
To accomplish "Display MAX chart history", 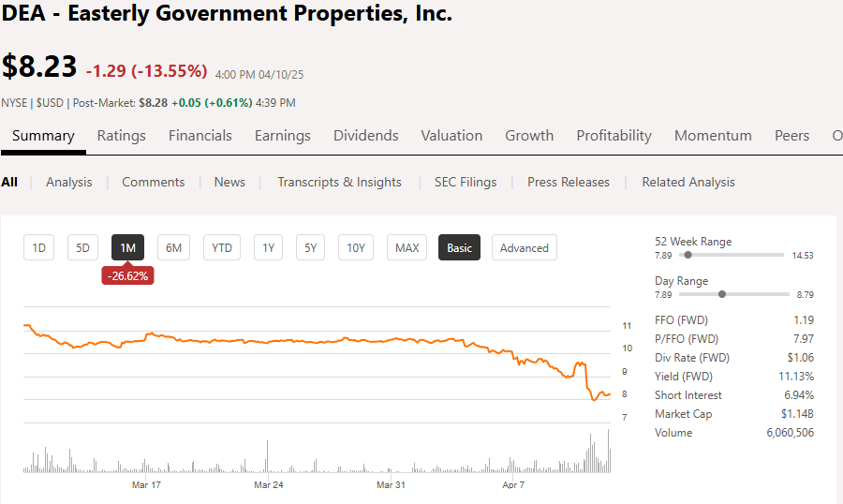I will tap(407, 248).
